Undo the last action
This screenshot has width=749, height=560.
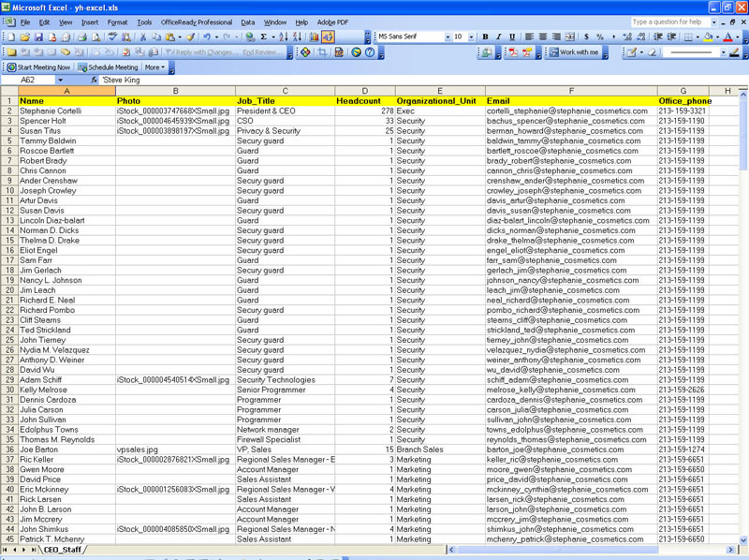207,37
